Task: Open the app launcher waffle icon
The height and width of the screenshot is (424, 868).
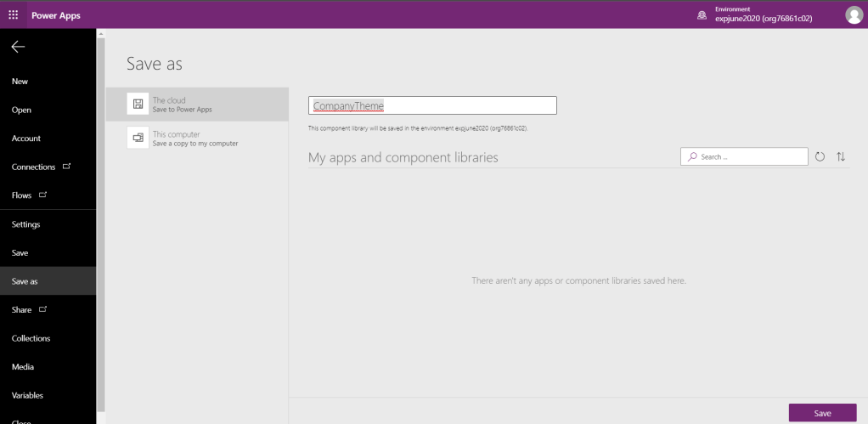Action: click(13, 14)
